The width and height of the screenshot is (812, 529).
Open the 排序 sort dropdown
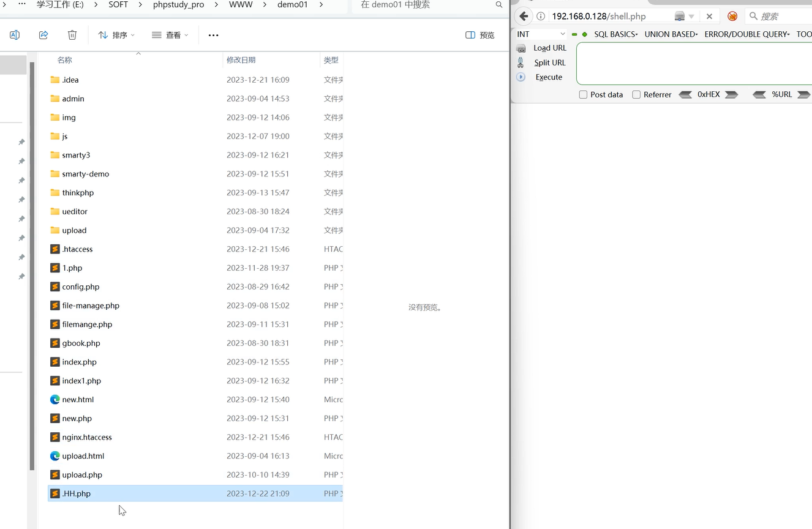(x=116, y=35)
